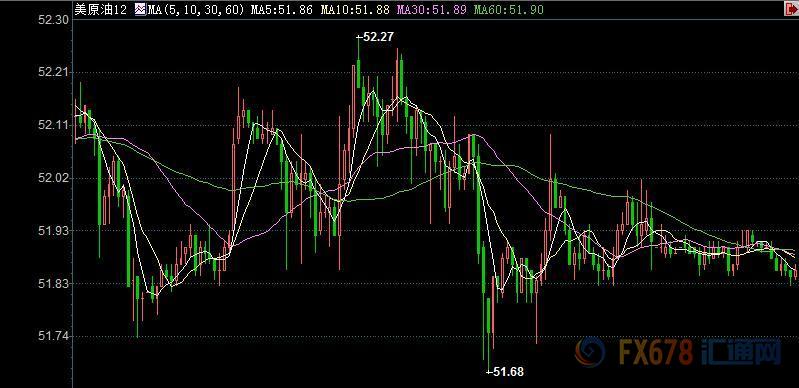Click the 51.83 price axis label
Screen dimensions: 799x388
click(53, 283)
